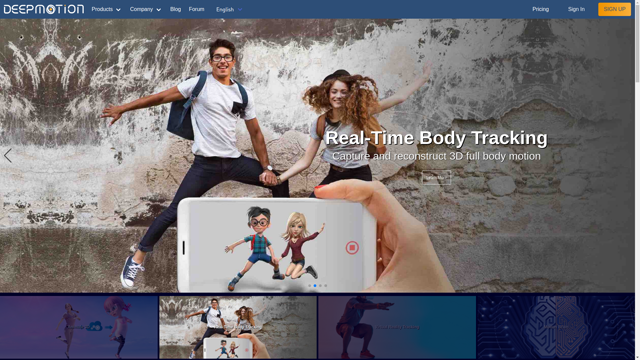This screenshot has height=360, width=640.
Task: Open the squatting figure tracking thumbnail
Action: pos(397,327)
